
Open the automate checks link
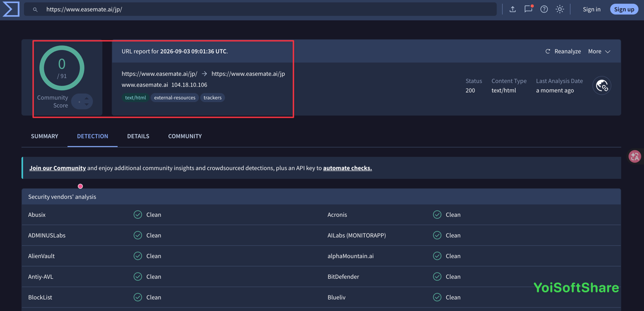pyautogui.click(x=348, y=168)
